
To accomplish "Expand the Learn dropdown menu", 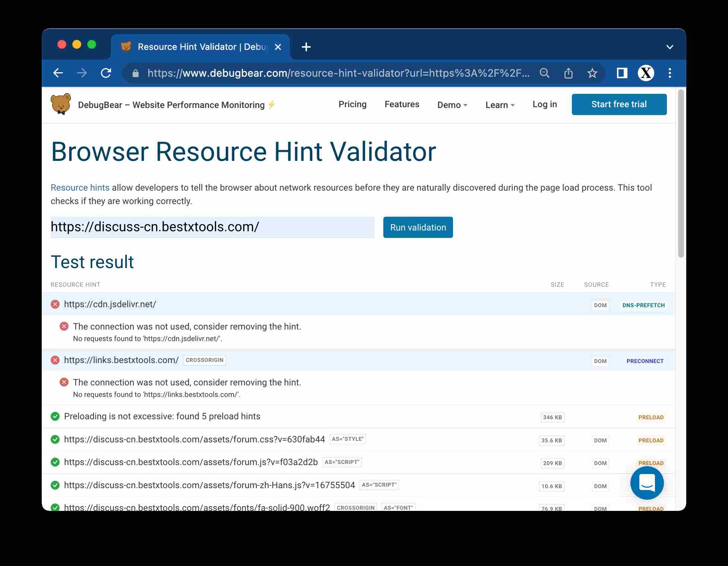I will click(500, 105).
